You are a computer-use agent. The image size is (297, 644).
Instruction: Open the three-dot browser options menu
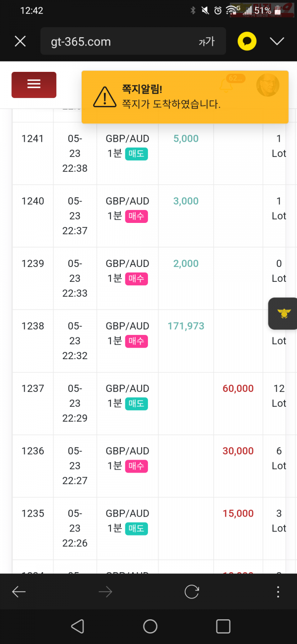coord(278,591)
